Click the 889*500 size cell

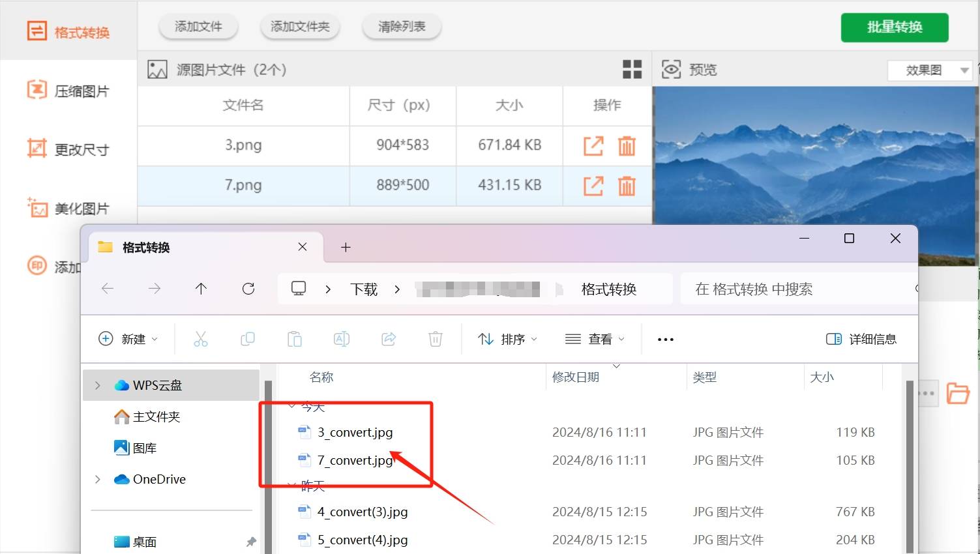[402, 185]
